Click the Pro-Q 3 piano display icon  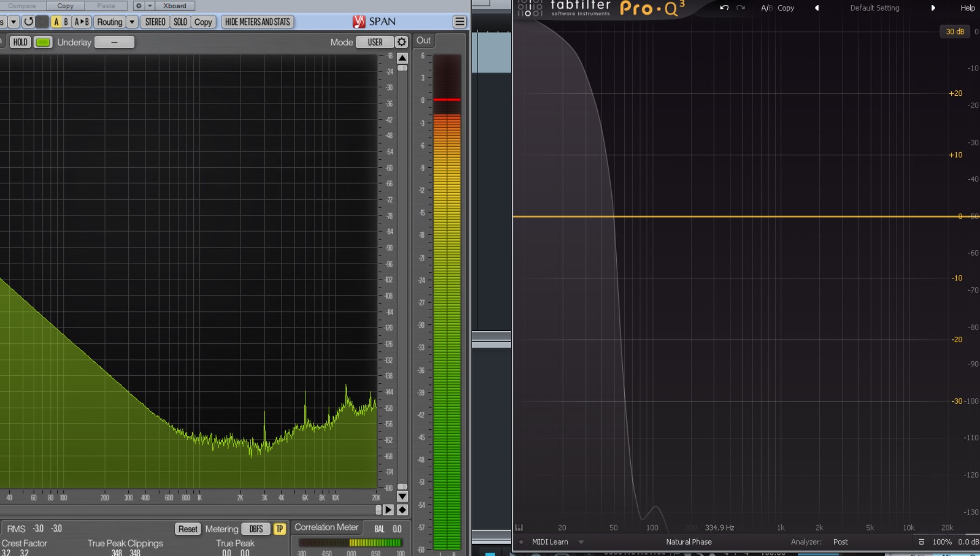pos(519,527)
